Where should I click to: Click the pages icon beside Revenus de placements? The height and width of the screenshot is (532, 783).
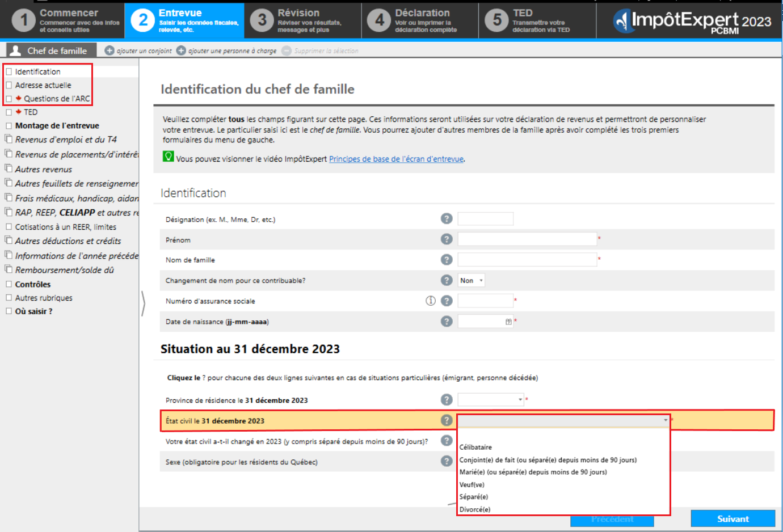[9, 154]
